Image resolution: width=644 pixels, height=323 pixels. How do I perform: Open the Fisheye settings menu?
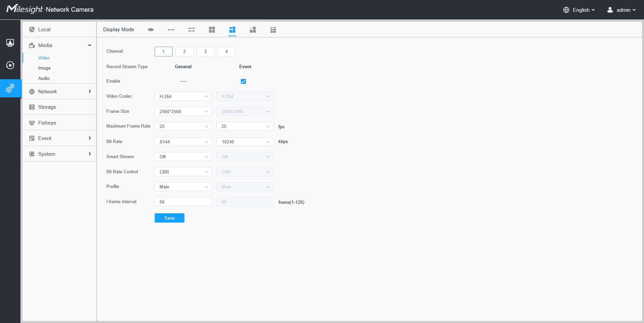coord(59,123)
